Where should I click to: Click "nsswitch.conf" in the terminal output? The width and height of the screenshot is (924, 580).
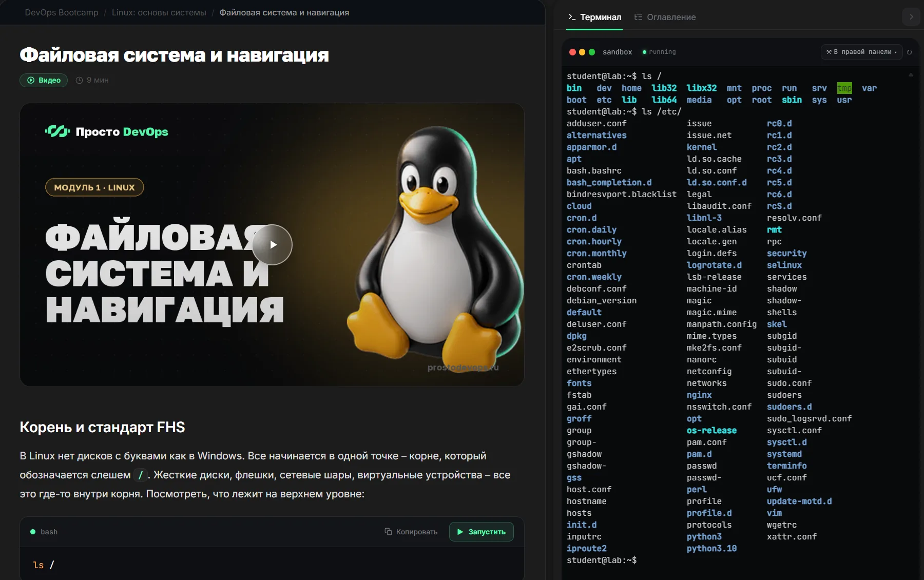719,407
